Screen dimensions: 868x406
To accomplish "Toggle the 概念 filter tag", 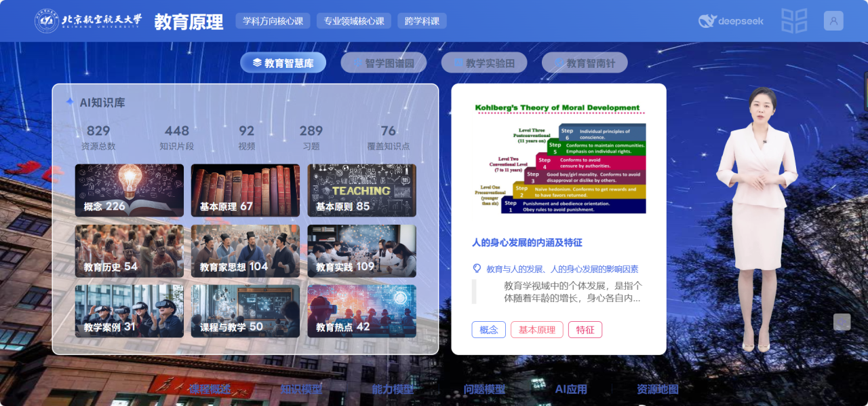I will (x=488, y=329).
